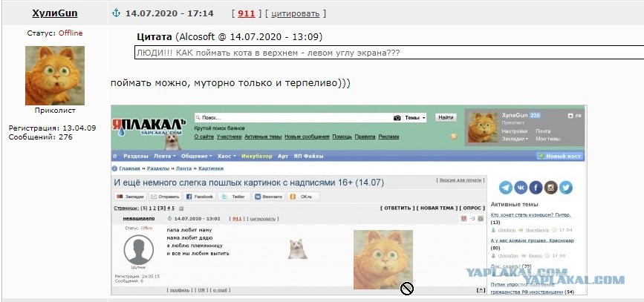
Task: Open the ХулиGun username profile link
Action: tap(55, 13)
